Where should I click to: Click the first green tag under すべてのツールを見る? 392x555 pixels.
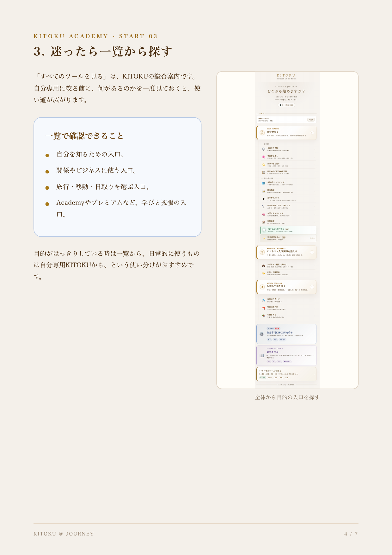(x=262, y=377)
